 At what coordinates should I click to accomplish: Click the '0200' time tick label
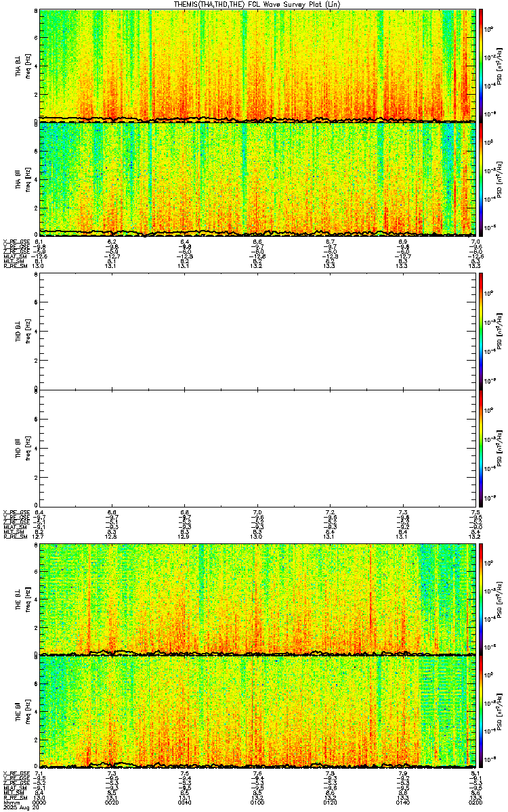[475, 803]
